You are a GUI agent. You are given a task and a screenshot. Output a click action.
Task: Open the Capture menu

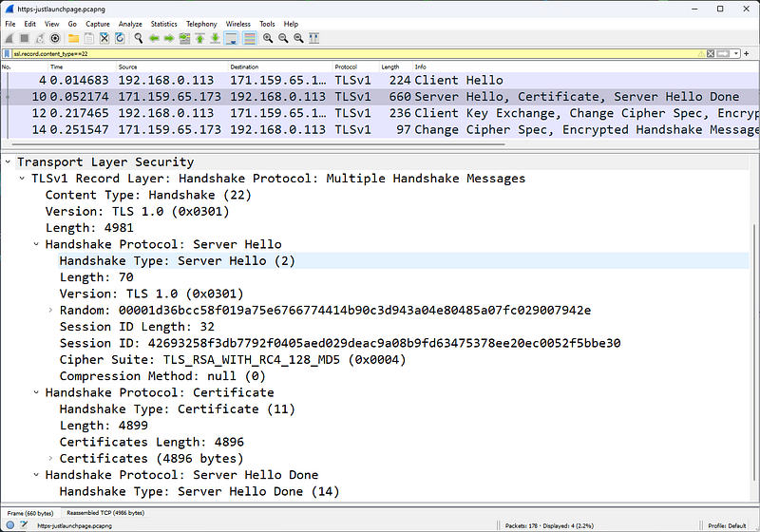(x=98, y=24)
